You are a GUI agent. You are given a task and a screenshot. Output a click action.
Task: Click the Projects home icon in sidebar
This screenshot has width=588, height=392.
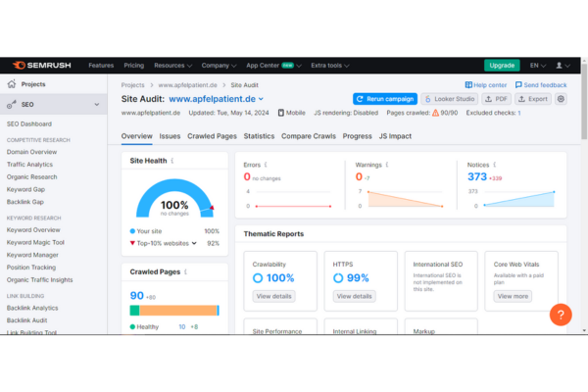pyautogui.click(x=11, y=84)
